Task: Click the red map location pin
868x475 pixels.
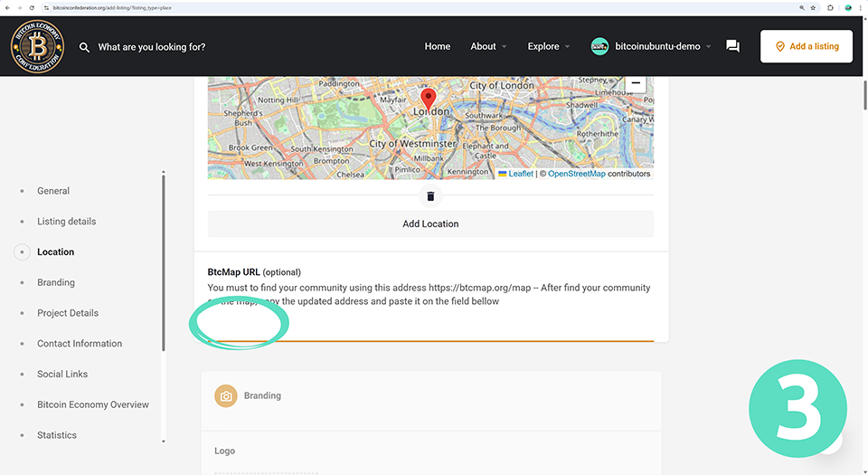Action: pyautogui.click(x=429, y=99)
